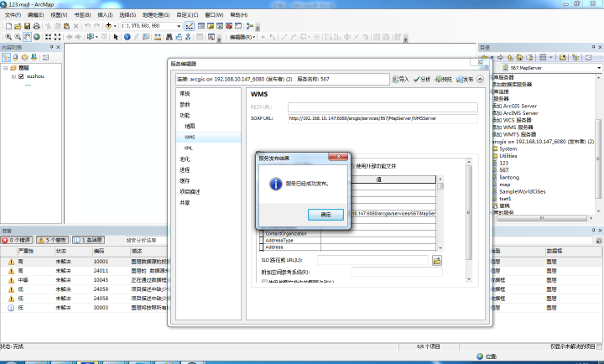
Task: Toggle the 5 warnings filter button
Action: [x=52, y=240]
